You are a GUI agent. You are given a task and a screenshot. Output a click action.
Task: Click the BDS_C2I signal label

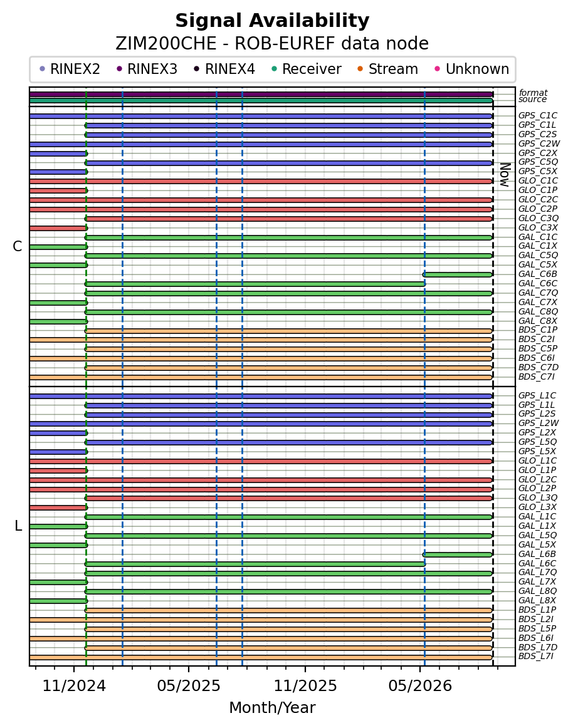point(536,340)
